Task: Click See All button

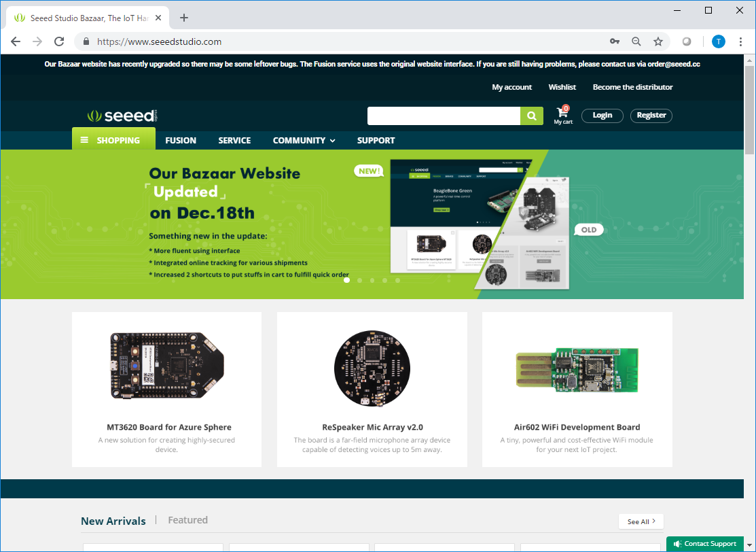Action: tap(641, 521)
